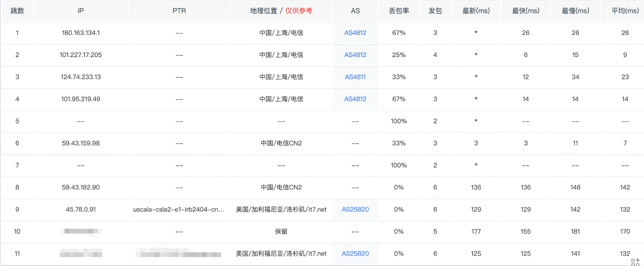Click the grid sparkle icon at bottom-right corner
644x266 pixels.
click(x=635, y=262)
